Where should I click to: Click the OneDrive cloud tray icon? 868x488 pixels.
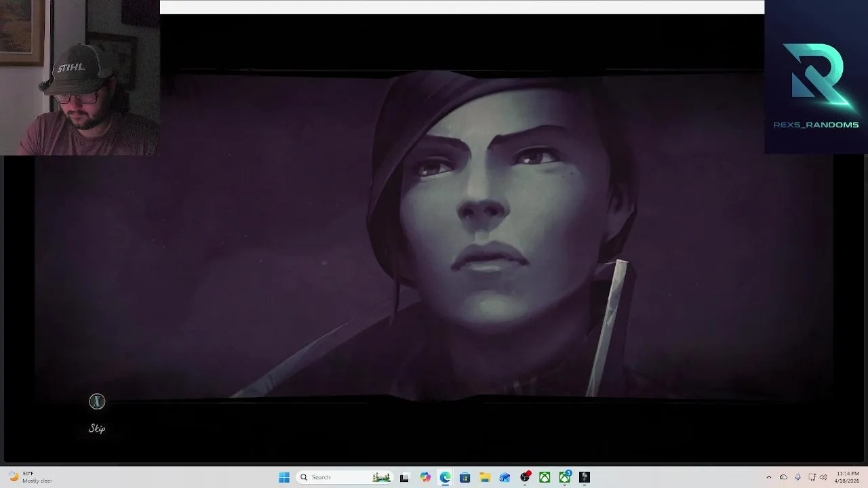[783, 477]
